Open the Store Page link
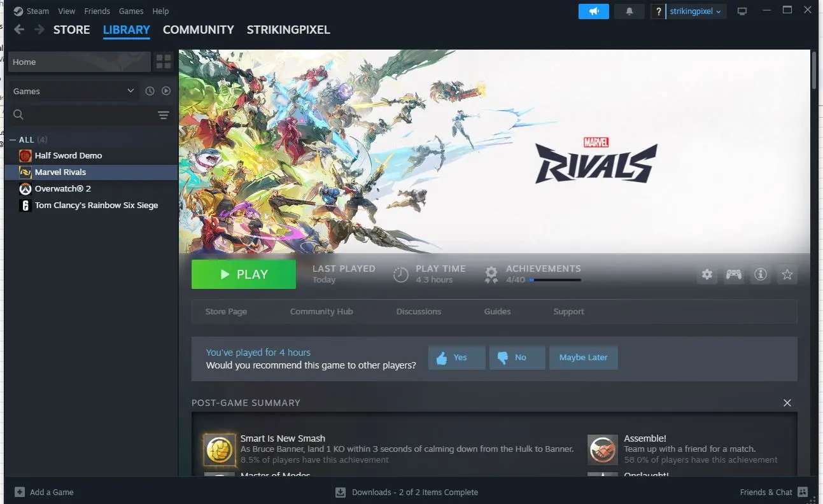This screenshot has height=504, width=823. click(x=226, y=312)
